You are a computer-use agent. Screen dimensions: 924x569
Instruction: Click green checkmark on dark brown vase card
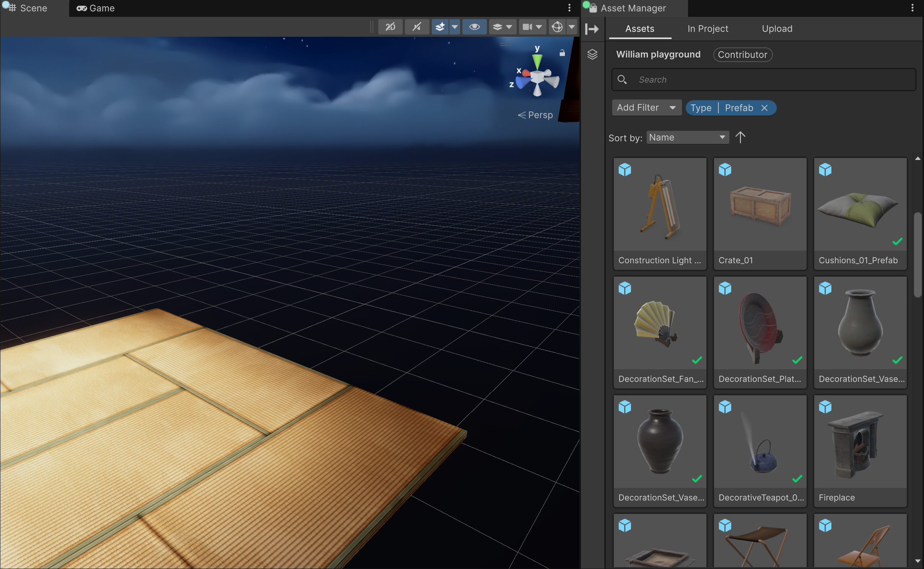697,479
